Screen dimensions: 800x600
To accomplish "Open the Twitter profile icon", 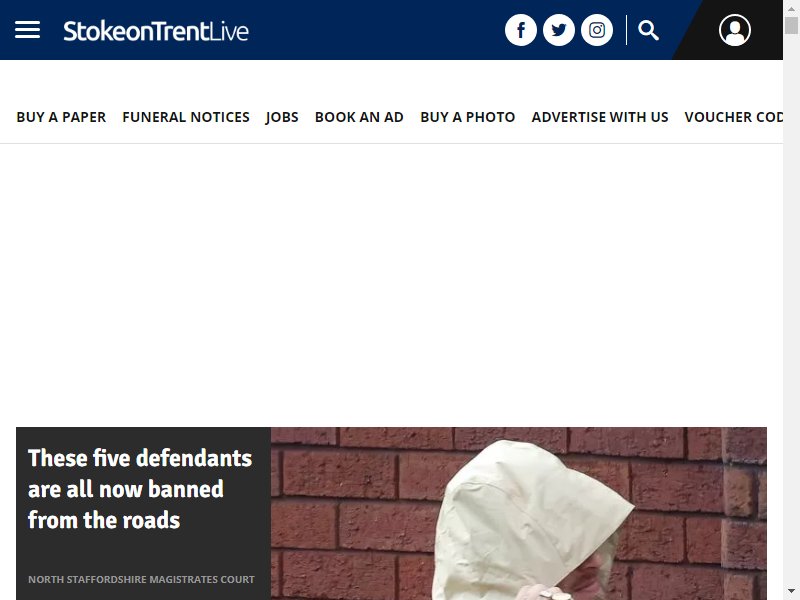I will click(559, 30).
